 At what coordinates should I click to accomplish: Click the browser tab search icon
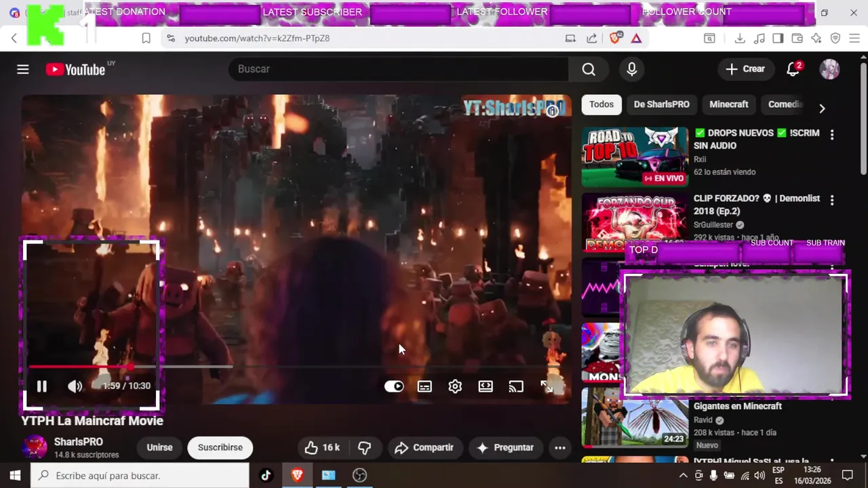[x=709, y=39]
